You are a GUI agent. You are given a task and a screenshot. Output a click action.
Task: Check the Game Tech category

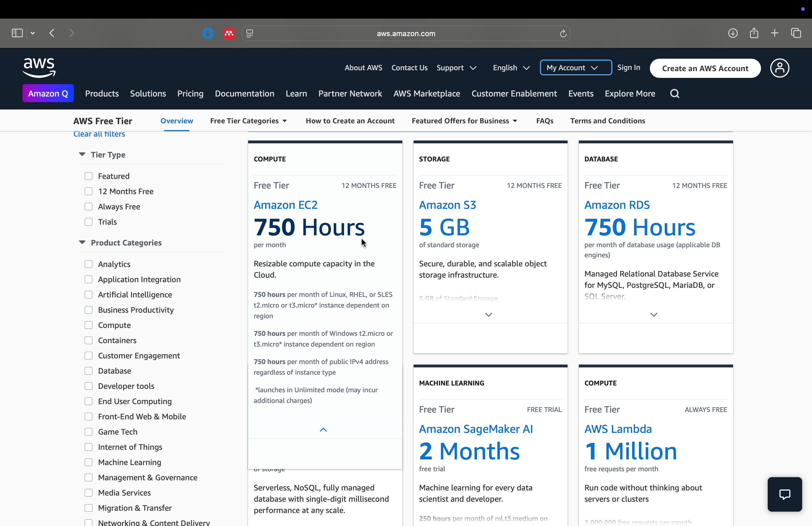[x=89, y=432]
